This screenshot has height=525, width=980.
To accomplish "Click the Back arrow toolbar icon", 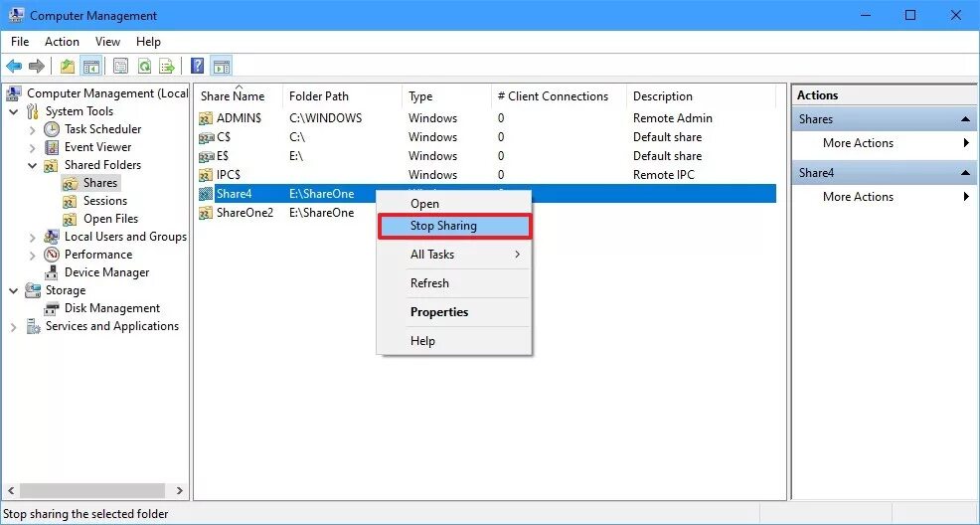I will [x=14, y=66].
